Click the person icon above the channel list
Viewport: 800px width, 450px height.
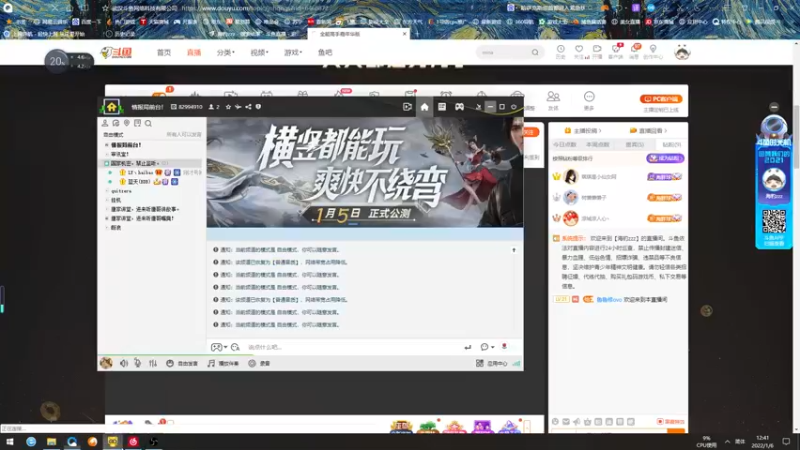[105, 123]
